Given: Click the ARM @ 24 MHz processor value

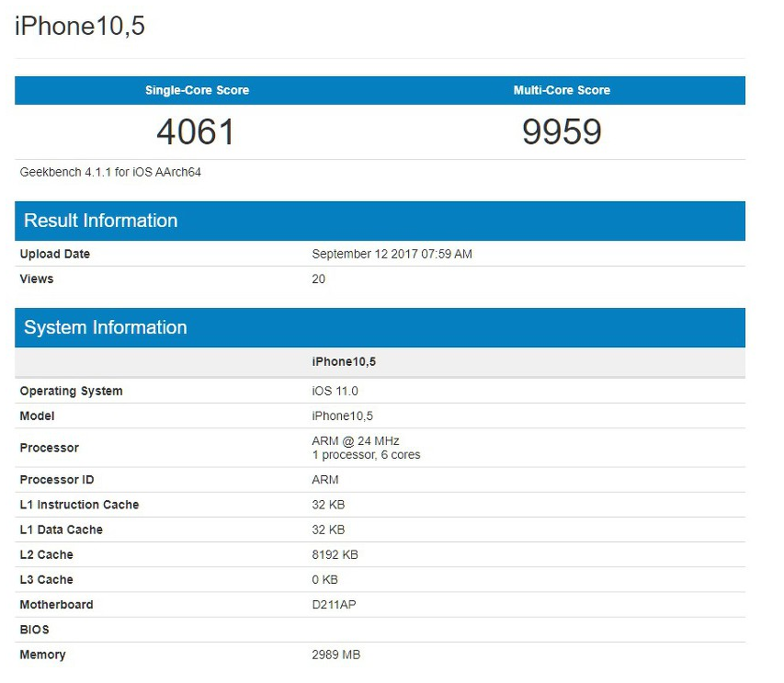Looking at the screenshot, I should click(x=356, y=441).
